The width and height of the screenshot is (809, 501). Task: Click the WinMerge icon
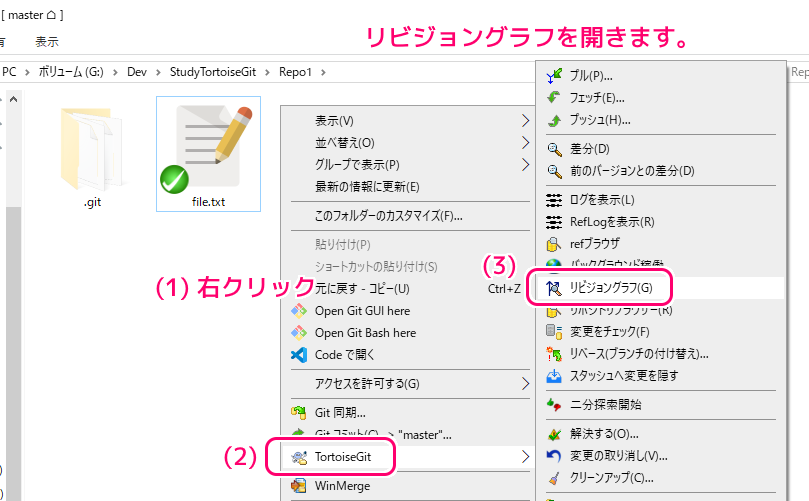pos(299,486)
